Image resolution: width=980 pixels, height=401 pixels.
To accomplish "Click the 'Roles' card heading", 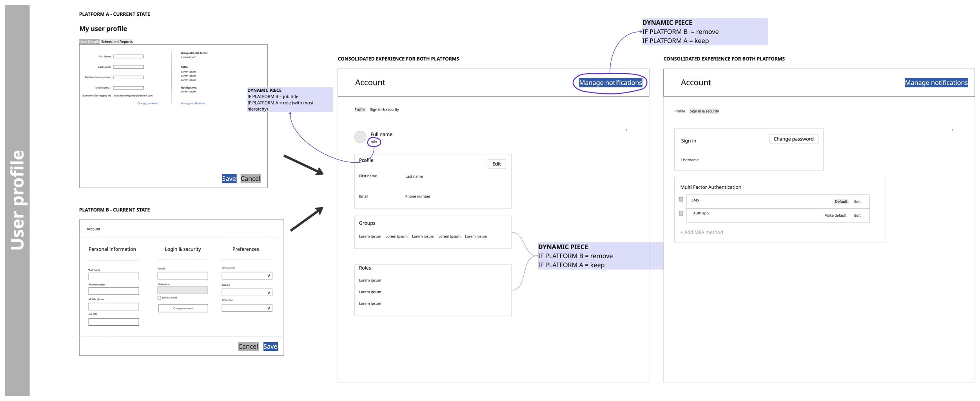I will tap(365, 268).
